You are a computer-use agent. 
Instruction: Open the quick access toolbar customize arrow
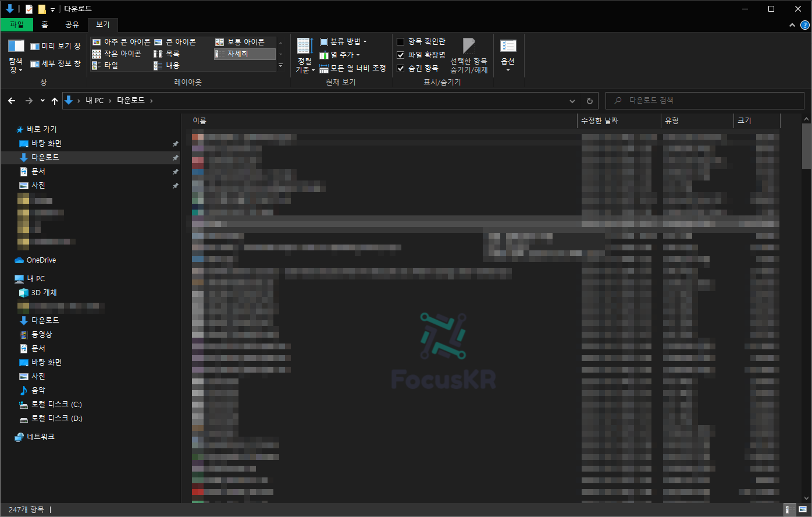52,9
